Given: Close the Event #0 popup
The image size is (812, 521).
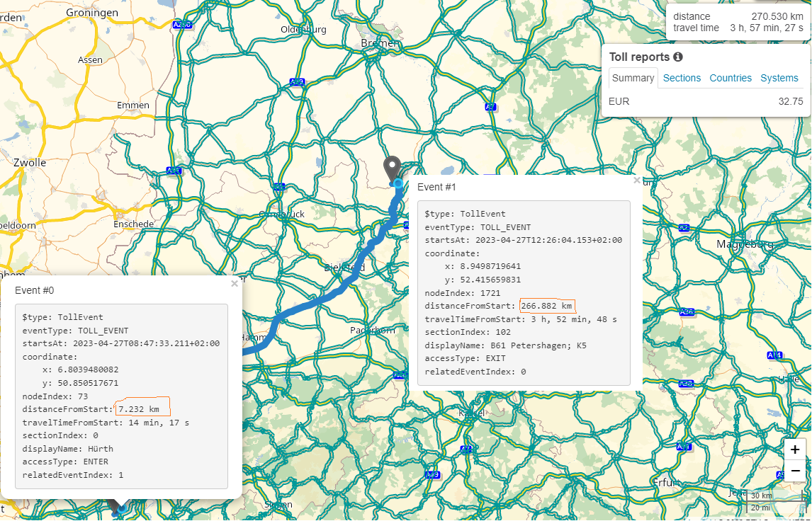Looking at the screenshot, I should [x=235, y=284].
